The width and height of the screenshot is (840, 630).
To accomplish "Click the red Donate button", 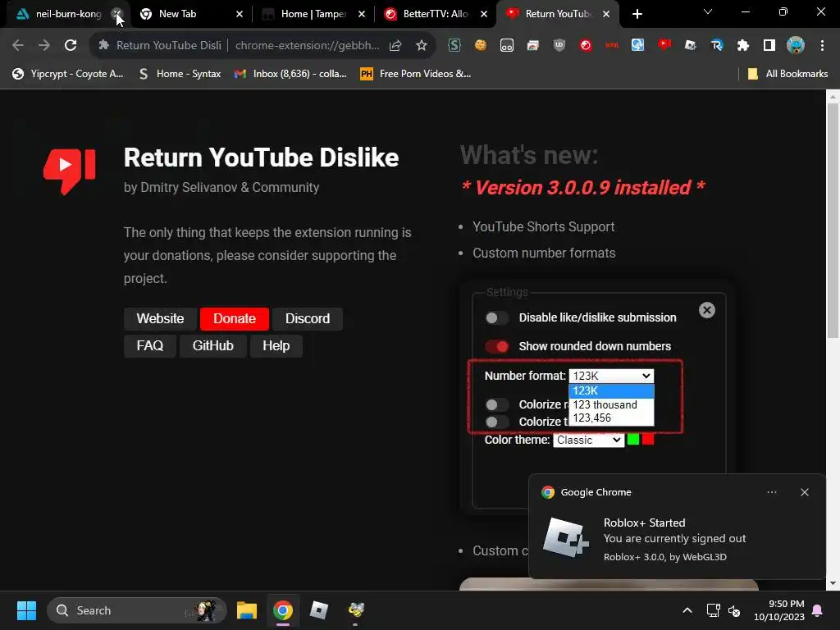I will click(x=235, y=319).
